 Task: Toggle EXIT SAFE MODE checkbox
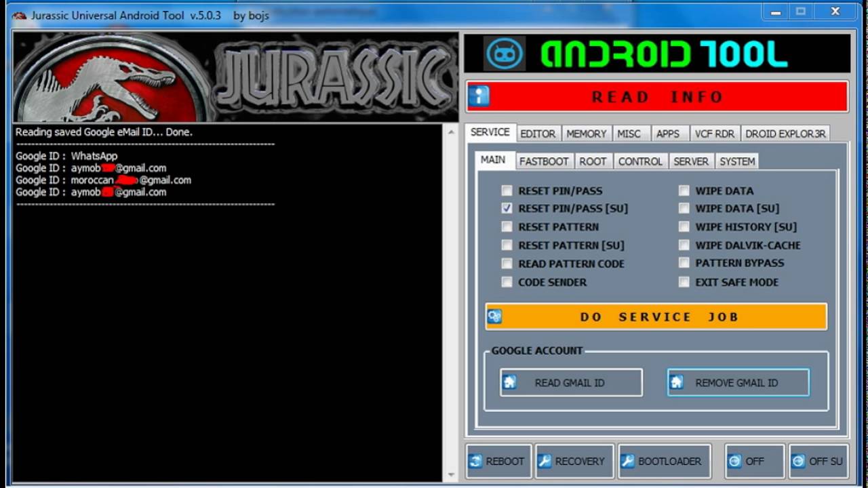pos(684,281)
